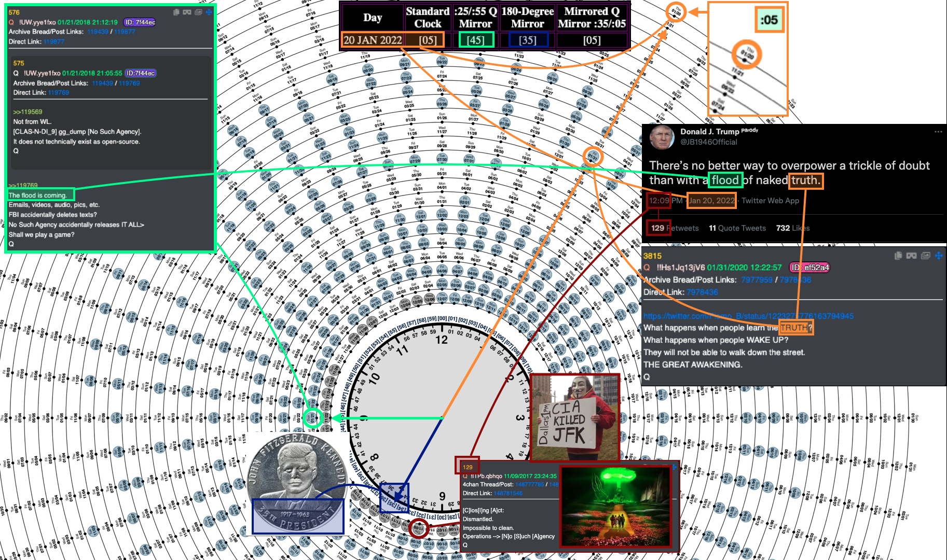Click post number 576
This screenshot has width=947, height=560.
pos(14,12)
